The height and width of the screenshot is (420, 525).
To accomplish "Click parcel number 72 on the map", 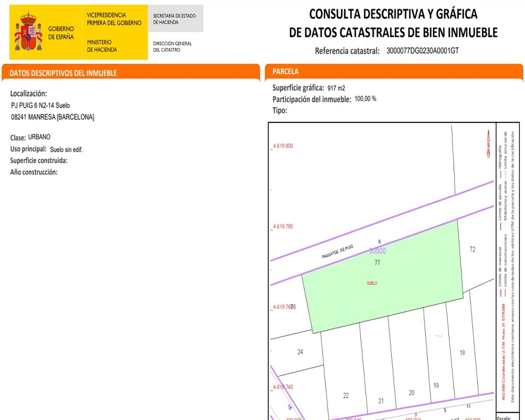I will coord(472,250).
